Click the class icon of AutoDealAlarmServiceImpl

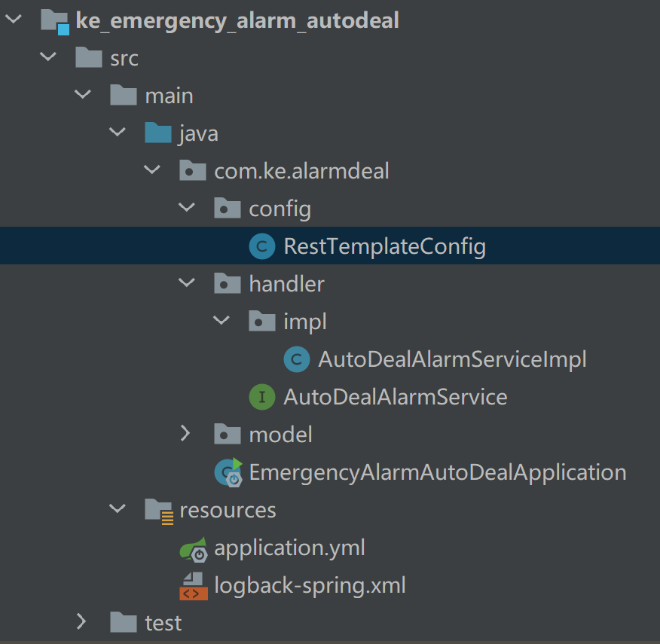(x=296, y=359)
